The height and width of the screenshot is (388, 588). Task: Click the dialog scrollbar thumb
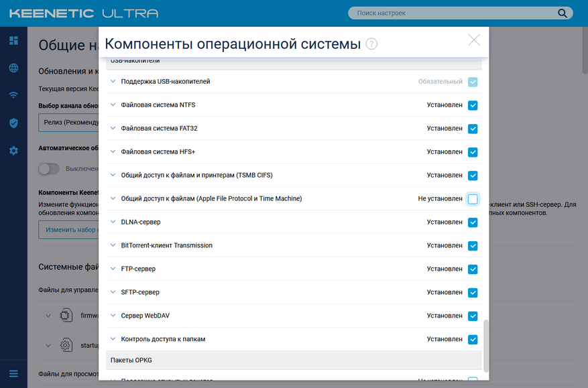tap(486, 346)
